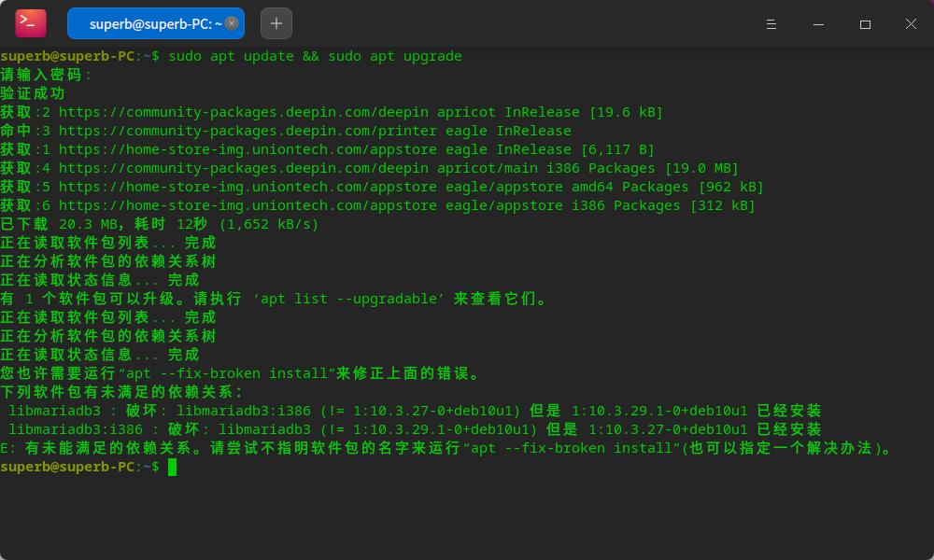Maximize the terminal window

[865, 24]
